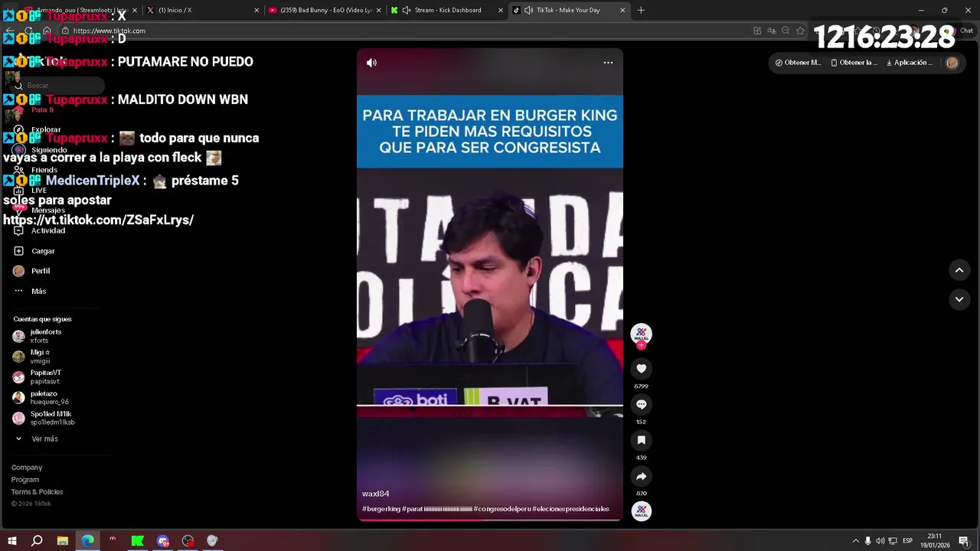The image size is (980, 551).
Task: Click the browser home button
Action: (47, 31)
